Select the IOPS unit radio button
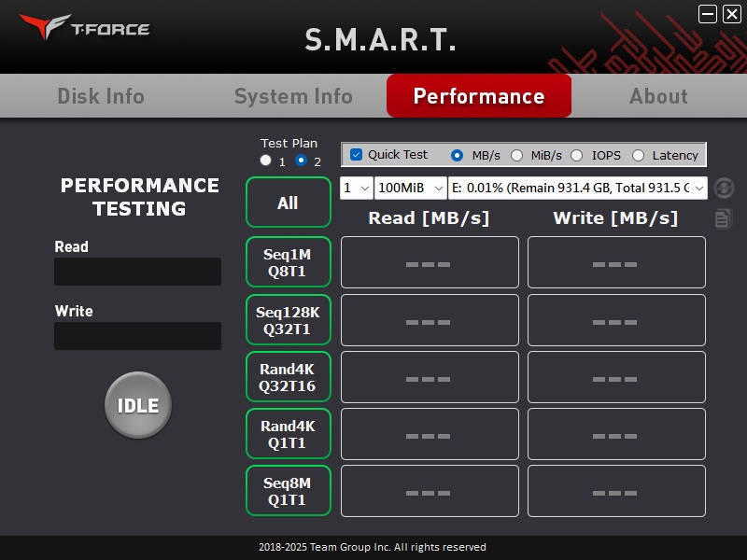This screenshot has width=747, height=560. click(576, 155)
